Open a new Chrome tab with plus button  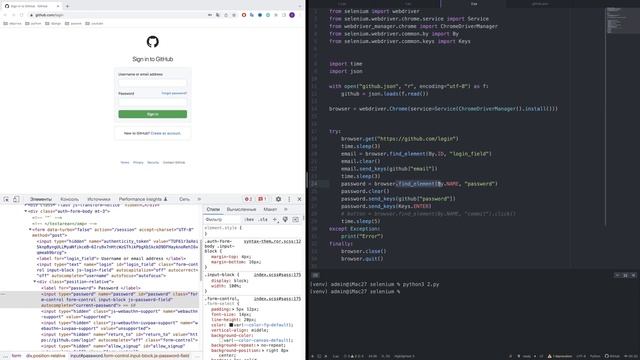click(67, 6)
